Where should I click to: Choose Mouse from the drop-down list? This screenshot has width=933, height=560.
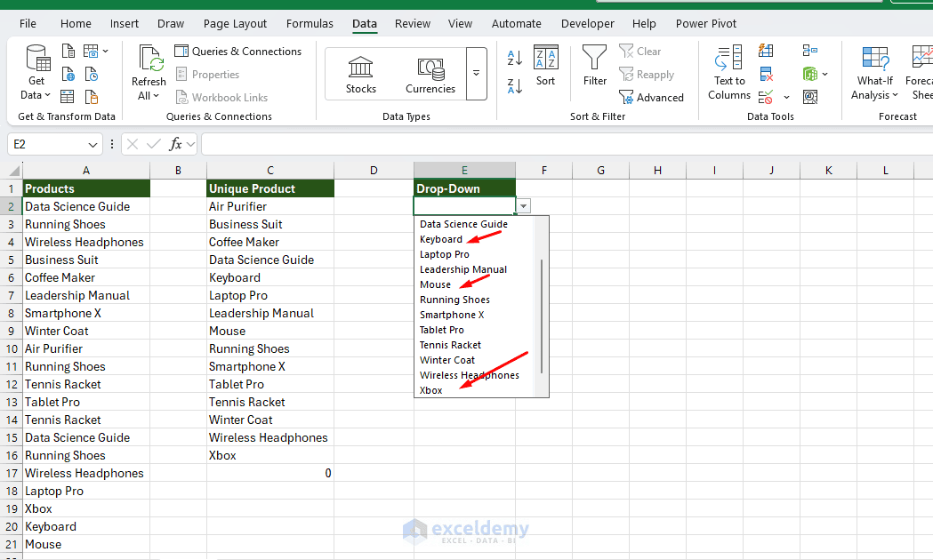(x=436, y=284)
